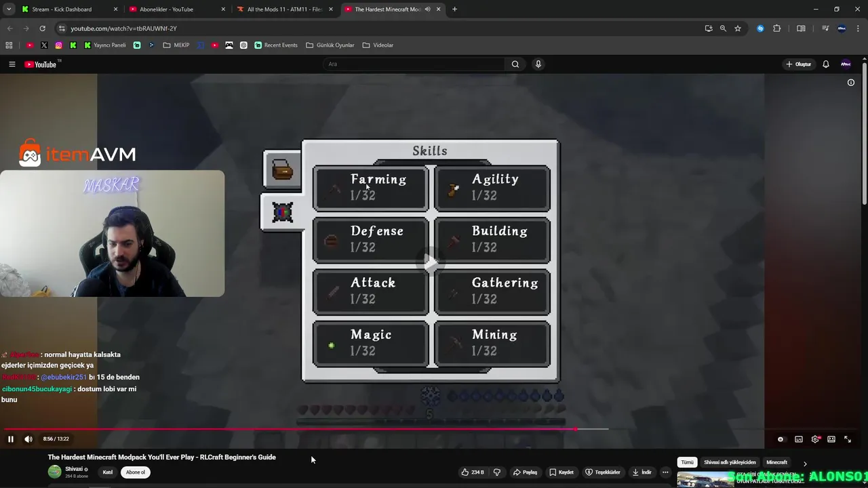Focus the YouTube 'Ara' search box
Image resolution: width=868 pixels, height=488 pixels.
(x=414, y=64)
